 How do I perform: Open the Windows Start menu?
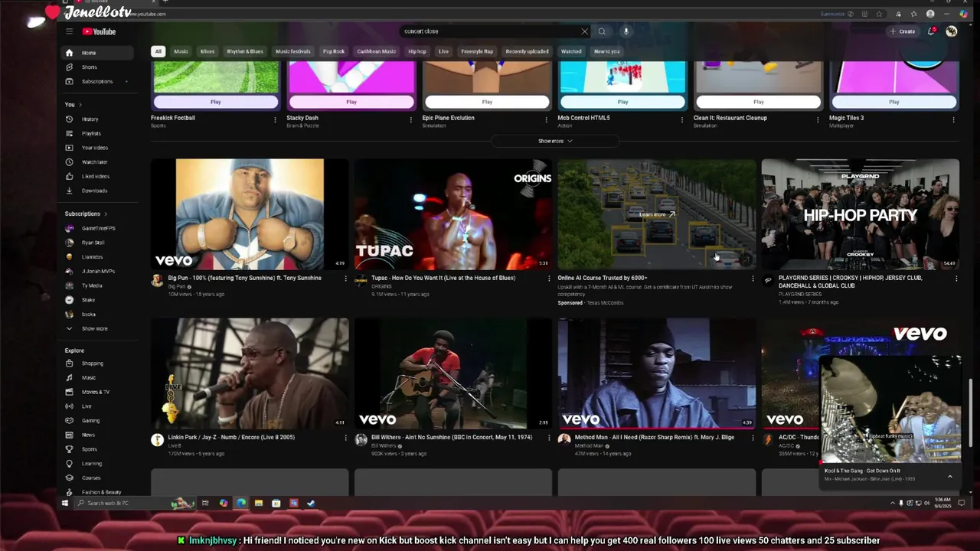(65, 503)
